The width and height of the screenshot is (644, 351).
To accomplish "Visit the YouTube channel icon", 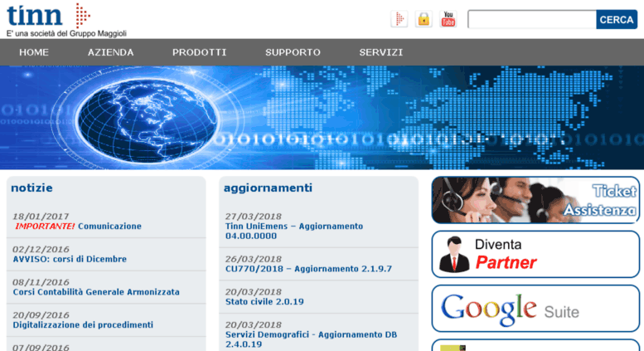I will (448, 19).
